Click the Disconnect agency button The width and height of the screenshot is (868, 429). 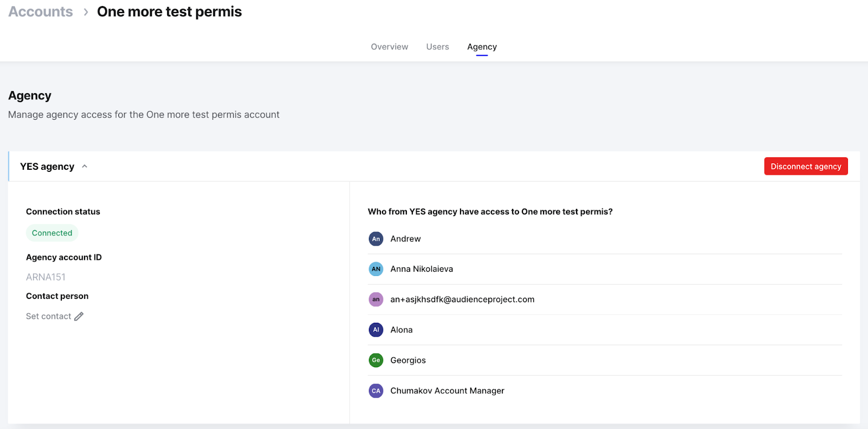tap(806, 167)
